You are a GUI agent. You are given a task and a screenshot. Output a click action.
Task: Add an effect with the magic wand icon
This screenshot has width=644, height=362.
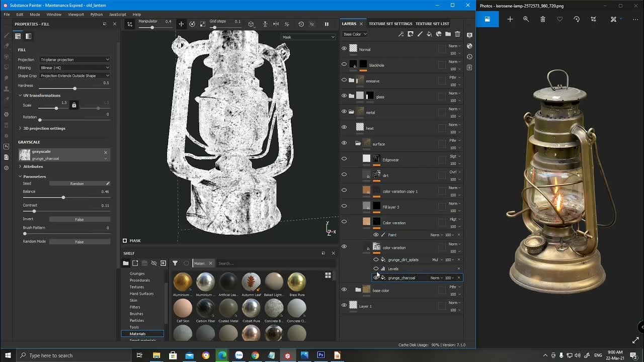click(x=401, y=34)
